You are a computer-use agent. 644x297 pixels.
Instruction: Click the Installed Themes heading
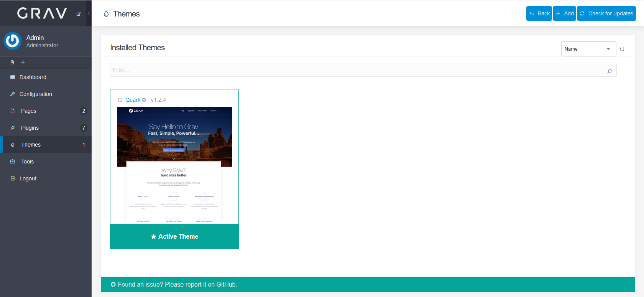coord(138,48)
